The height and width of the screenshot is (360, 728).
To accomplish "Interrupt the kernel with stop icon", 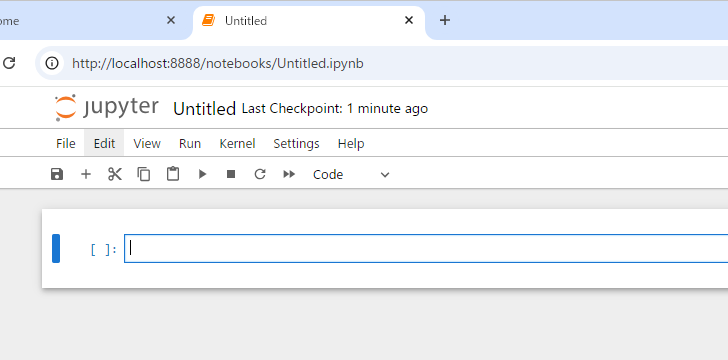I will pyautogui.click(x=231, y=174).
